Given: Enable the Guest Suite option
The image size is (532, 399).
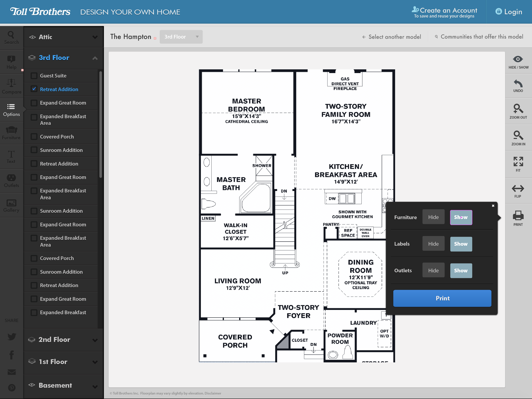Looking at the screenshot, I should point(34,75).
